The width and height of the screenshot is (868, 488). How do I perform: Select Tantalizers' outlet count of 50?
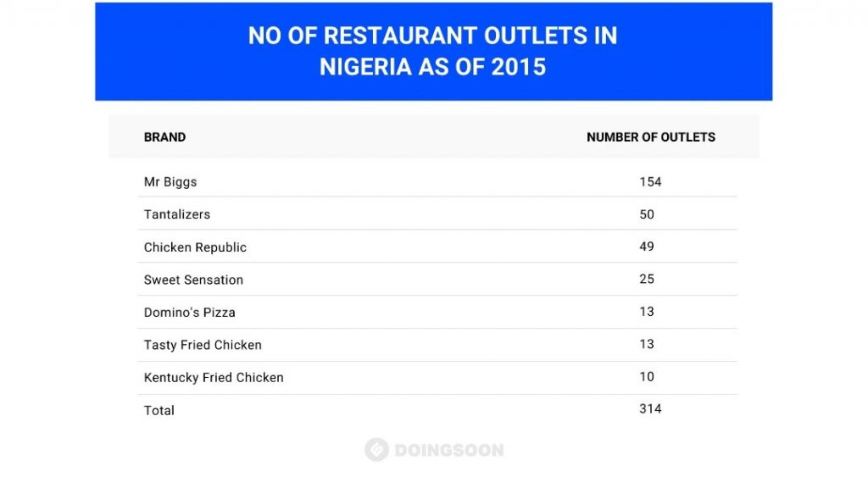(647, 214)
